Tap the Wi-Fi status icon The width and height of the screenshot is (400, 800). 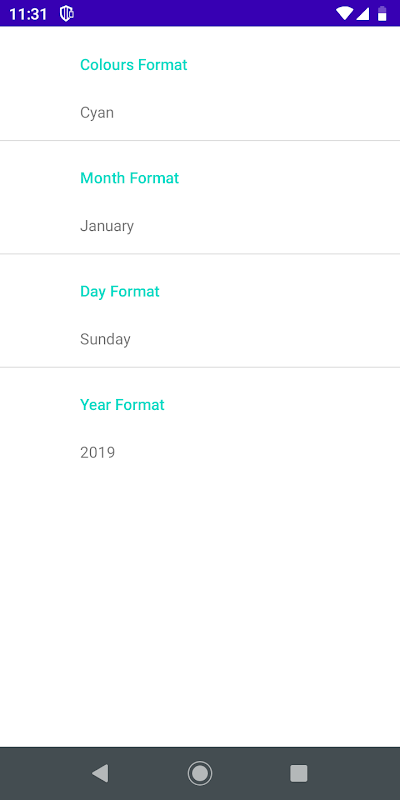pos(344,14)
